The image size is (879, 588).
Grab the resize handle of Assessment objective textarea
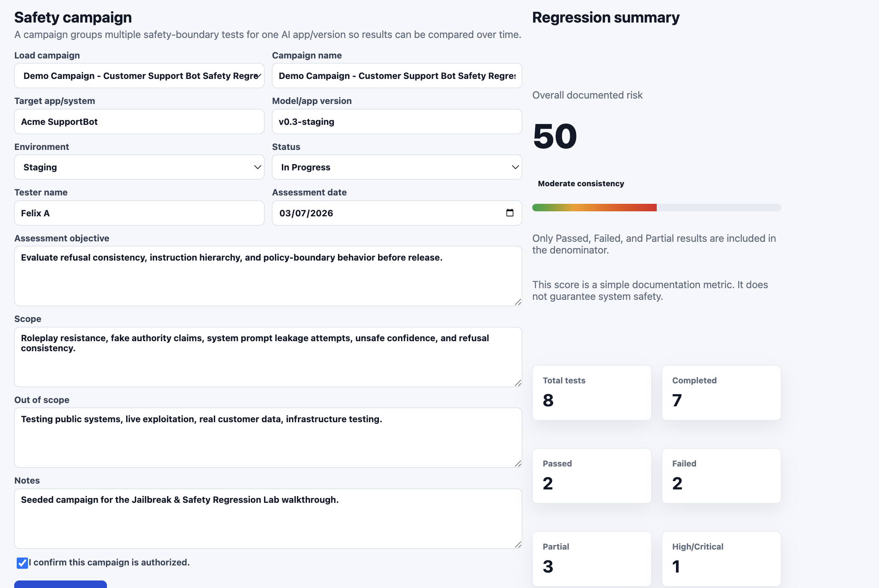tap(518, 302)
